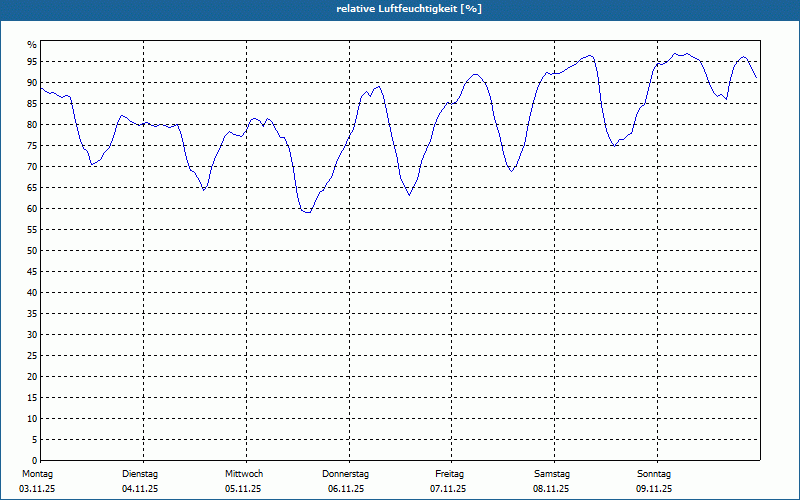Click the 50 y-axis label

point(32,251)
